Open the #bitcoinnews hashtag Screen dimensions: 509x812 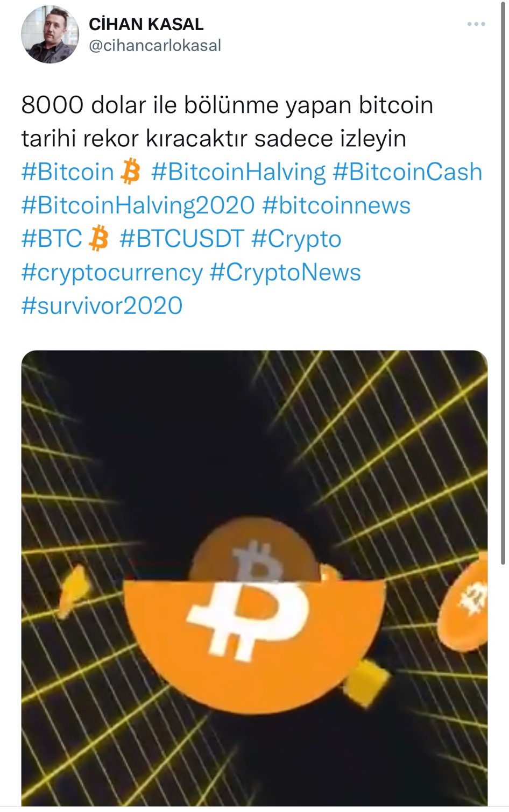coord(336,205)
